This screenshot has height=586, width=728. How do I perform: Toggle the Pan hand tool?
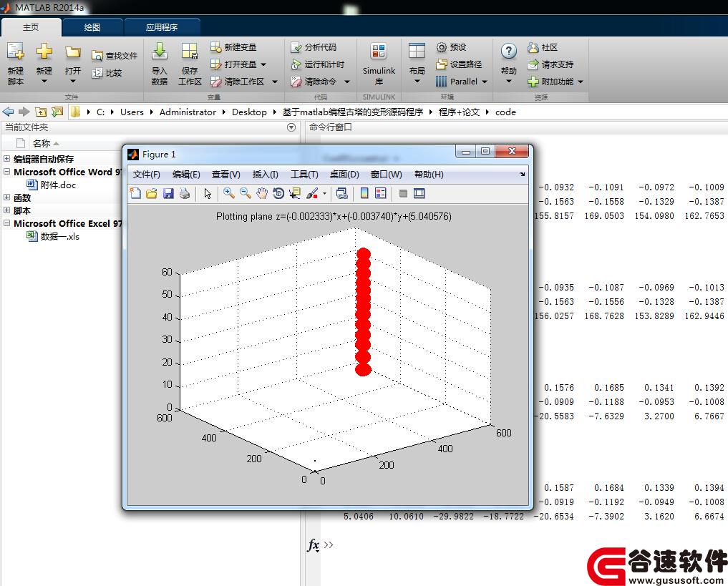click(x=262, y=193)
